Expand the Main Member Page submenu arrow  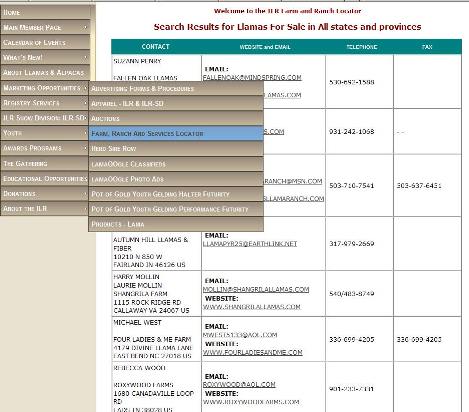pos(85,27)
